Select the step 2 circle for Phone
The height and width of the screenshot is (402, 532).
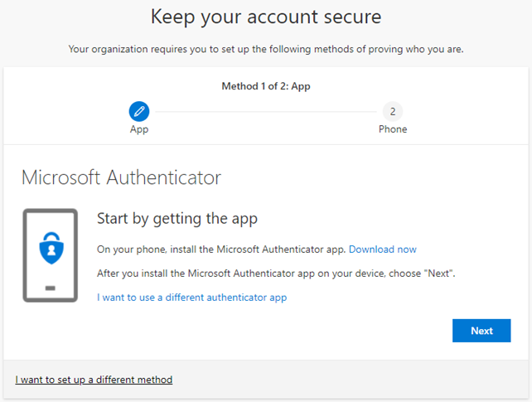pos(393,111)
